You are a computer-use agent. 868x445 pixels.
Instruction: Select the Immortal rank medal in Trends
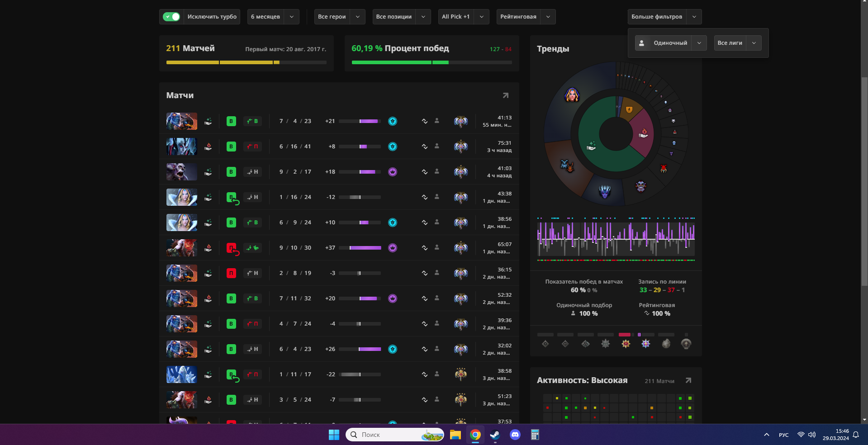coord(686,344)
